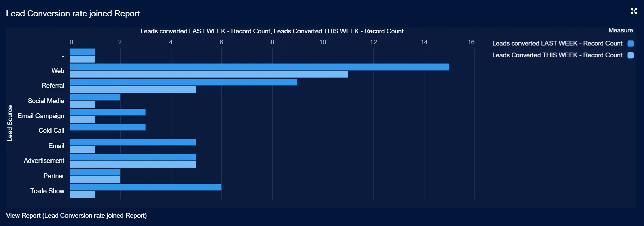Viewport: 644px width, 226px height.
Task: Click the Lead Source axis title
Action: (10, 123)
